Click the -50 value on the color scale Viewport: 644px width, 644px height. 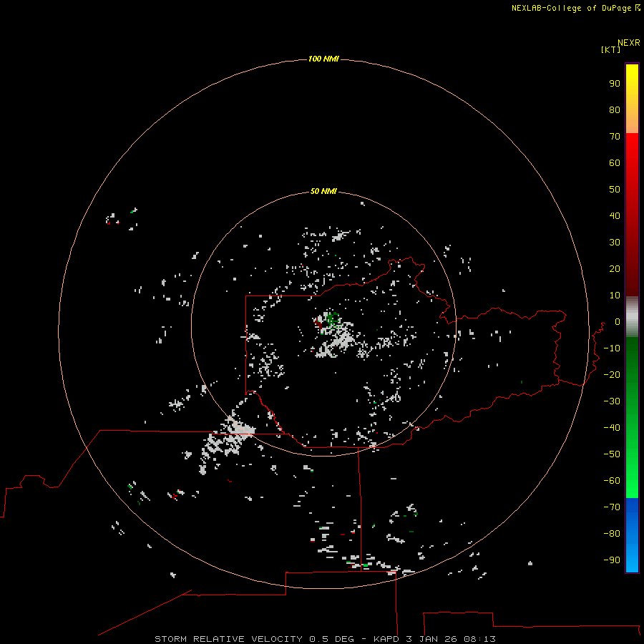[x=612, y=454]
